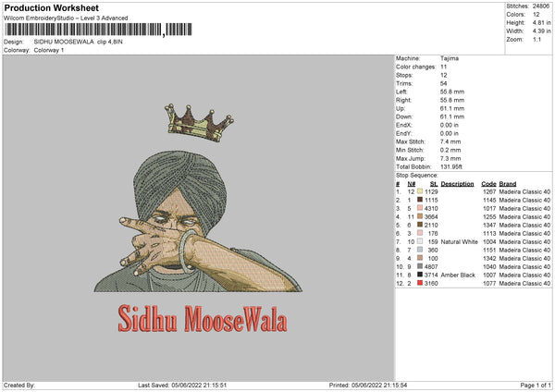Select the design name "SIDHU MOOSEWALA clip 4,8IN"

[79, 42]
